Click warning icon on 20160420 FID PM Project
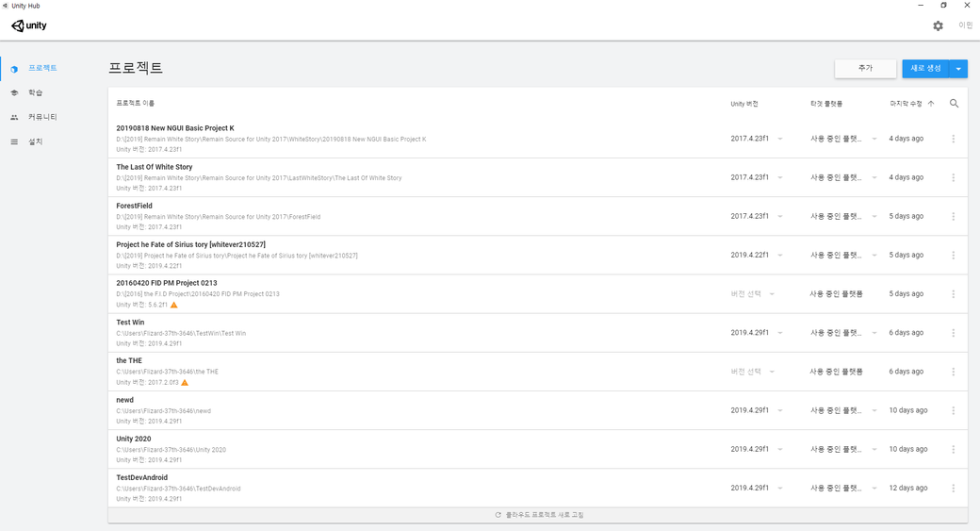 (174, 306)
